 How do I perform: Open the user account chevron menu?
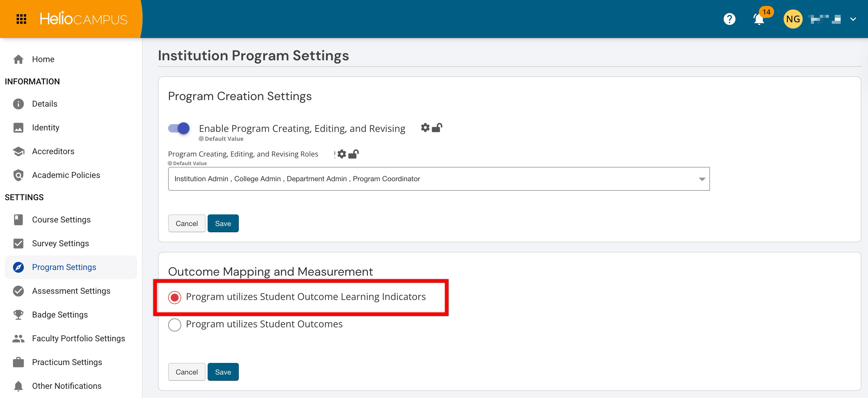click(x=853, y=19)
